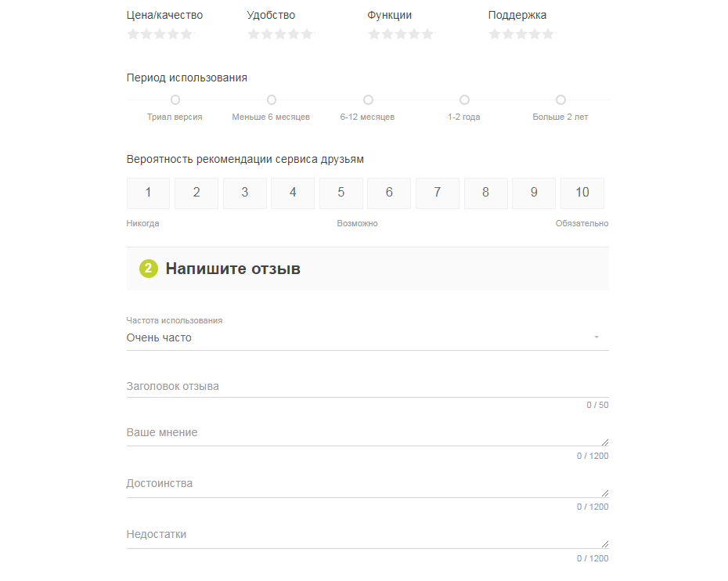Set first star for Удобство rating

pyautogui.click(x=254, y=34)
